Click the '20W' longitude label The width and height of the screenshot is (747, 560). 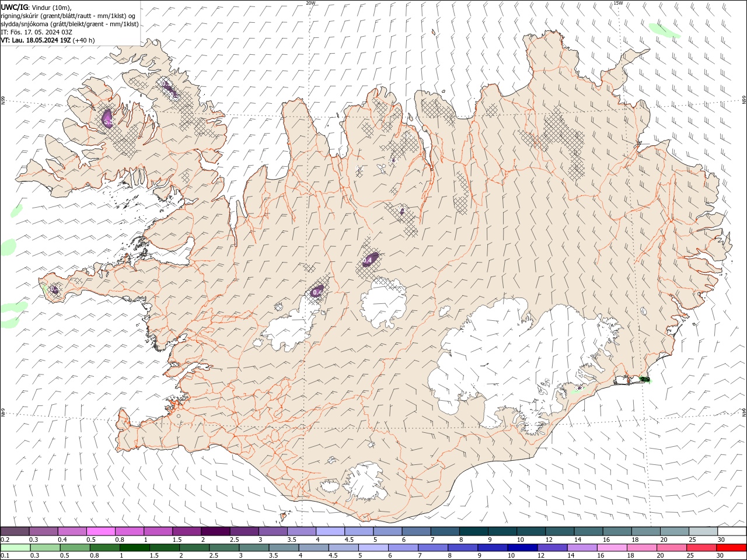pyautogui.click(x=310, y=3)
